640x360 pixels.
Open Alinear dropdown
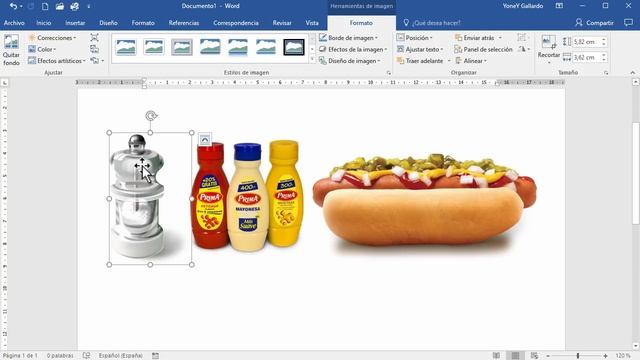(x=471, y=60)
